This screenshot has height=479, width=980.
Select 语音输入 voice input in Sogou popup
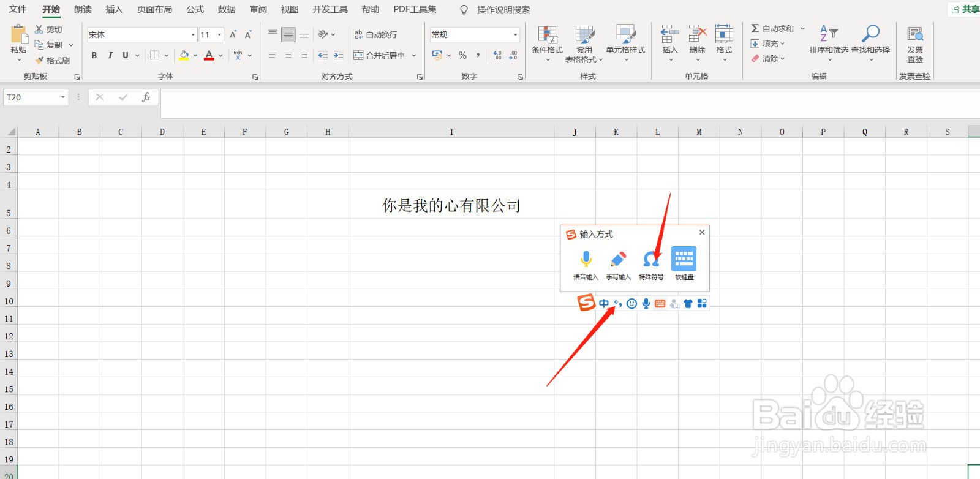[586, 265]
